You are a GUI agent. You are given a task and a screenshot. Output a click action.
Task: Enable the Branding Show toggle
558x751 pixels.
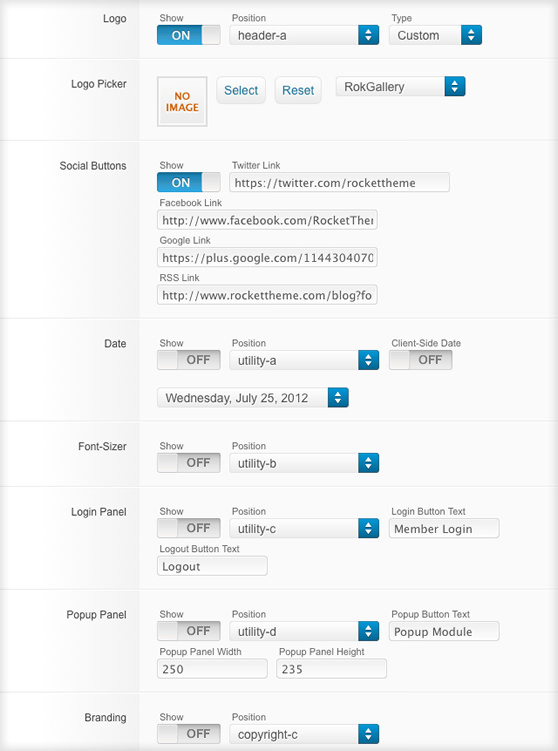[189, 734]
